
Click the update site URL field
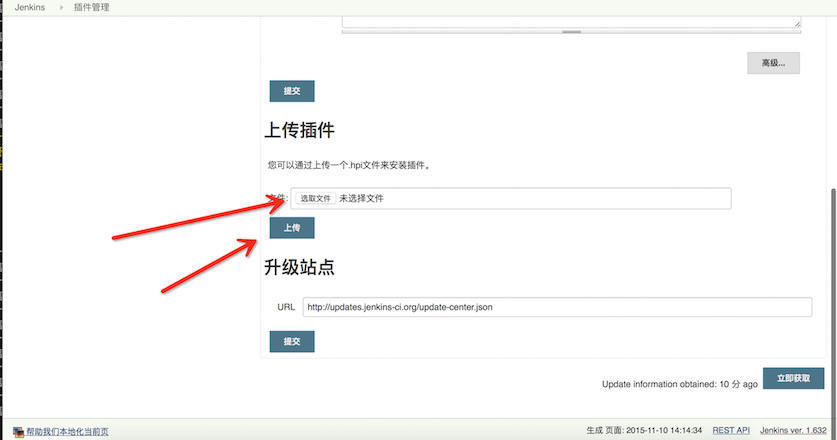click(x=556, y=307)
